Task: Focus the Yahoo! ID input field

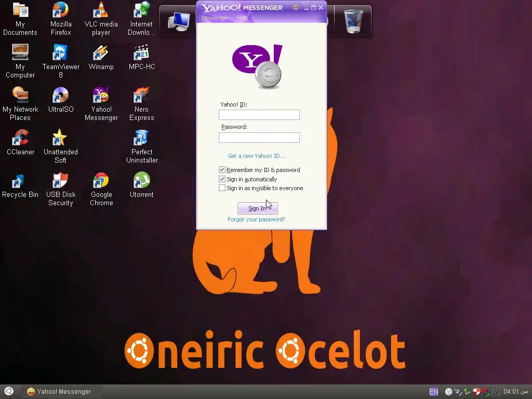Action: (x=259, y=115)
